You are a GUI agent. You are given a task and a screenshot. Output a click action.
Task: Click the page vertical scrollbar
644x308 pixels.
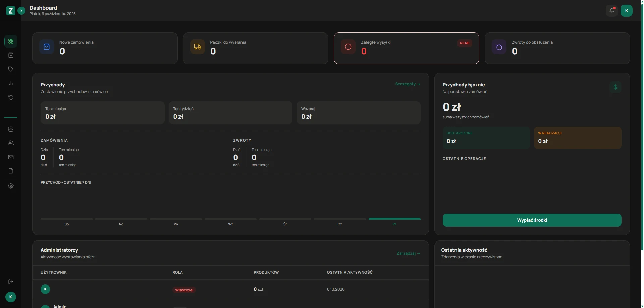(642, 126)
